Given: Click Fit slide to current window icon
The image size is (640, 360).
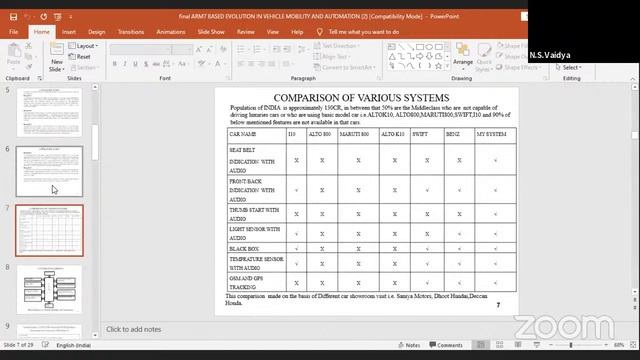Looking at the screenshot, I should coord(633,345).
